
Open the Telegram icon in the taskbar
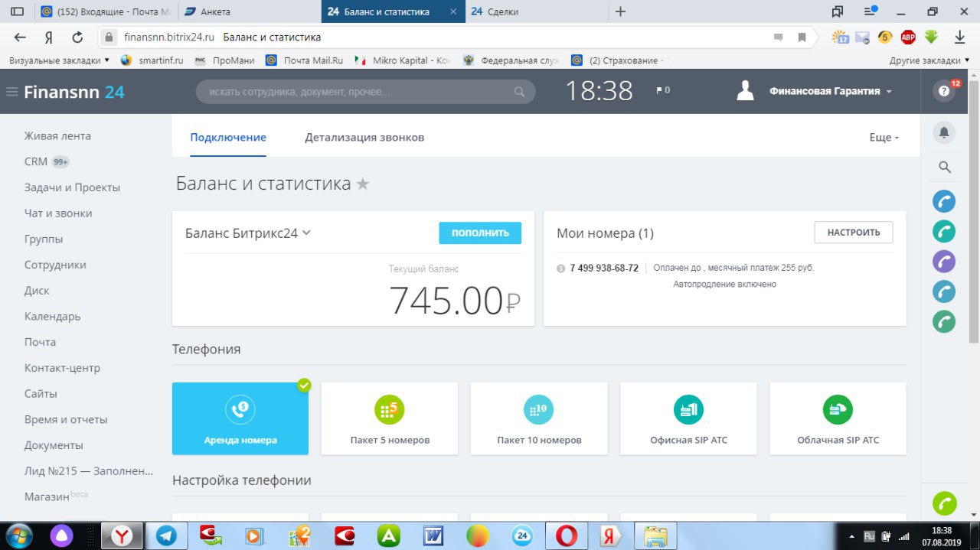[x=166, y=535]
